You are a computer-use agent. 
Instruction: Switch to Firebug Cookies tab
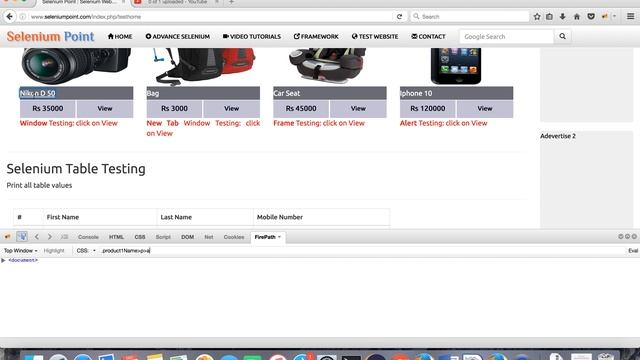pos(234,237)
